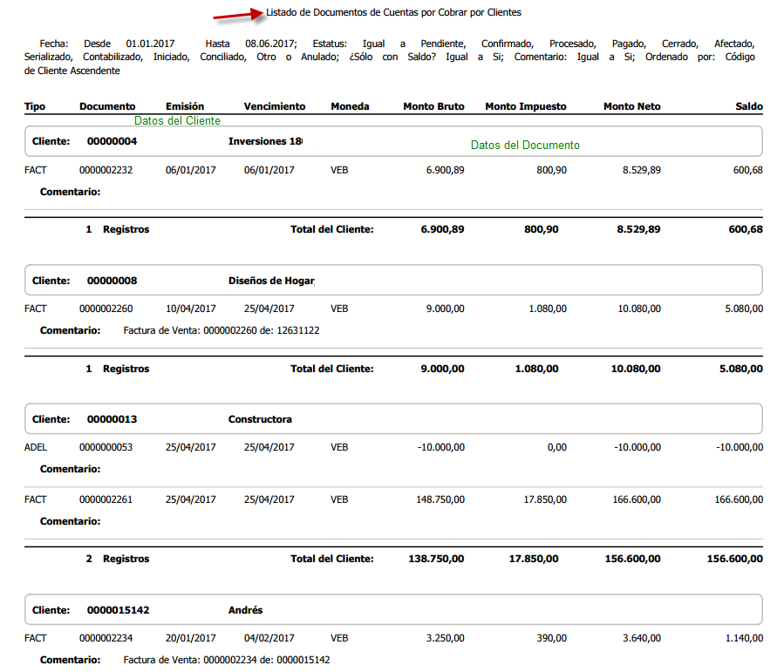Click the Monto Neto column header
The height and width of the screenshot is (672, 784).
632,106
